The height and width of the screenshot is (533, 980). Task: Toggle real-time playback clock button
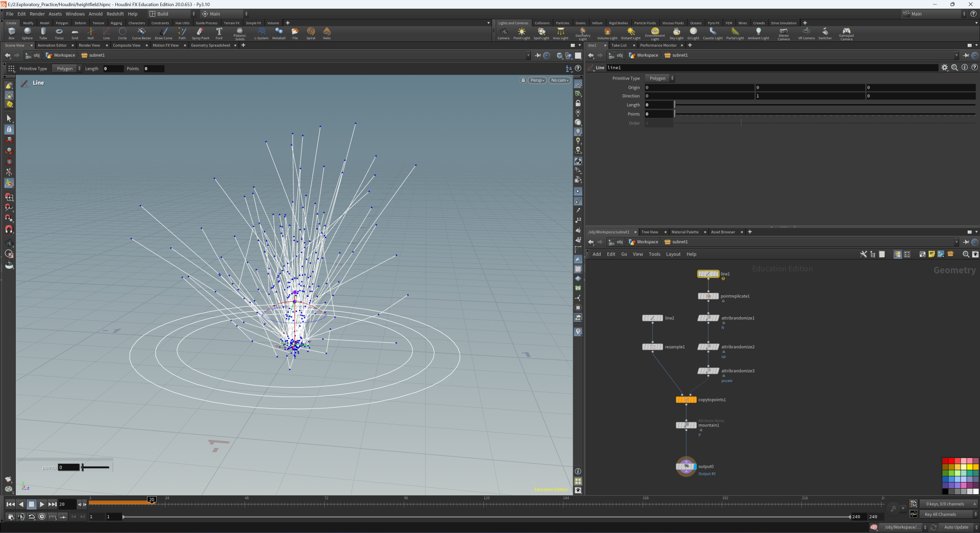[42, 517]
